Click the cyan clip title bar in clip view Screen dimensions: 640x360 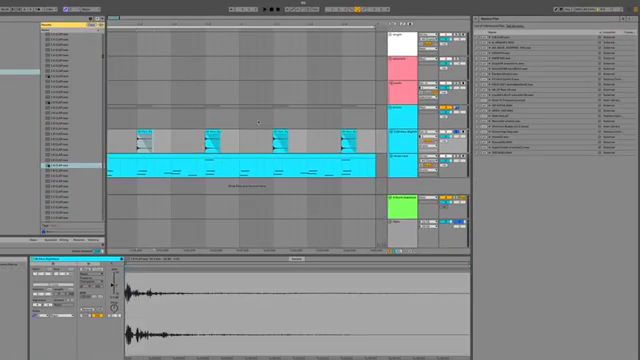tap(77, 259)
